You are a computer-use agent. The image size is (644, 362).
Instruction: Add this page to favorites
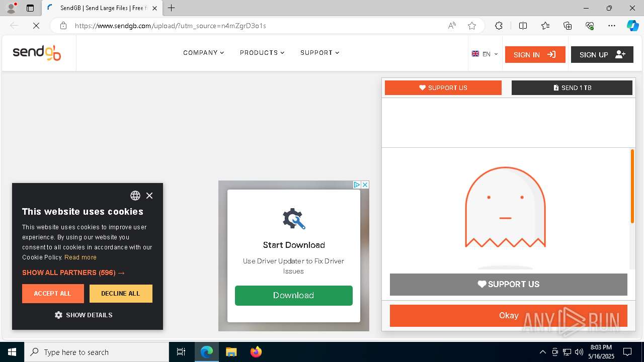click(x=472, y=26)
